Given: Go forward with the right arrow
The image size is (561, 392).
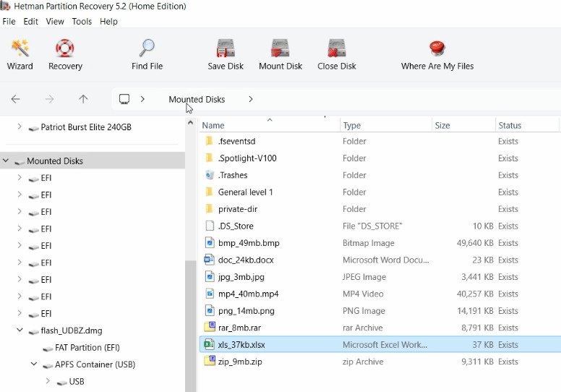Looking at the screenshot, I should (49, 99).
